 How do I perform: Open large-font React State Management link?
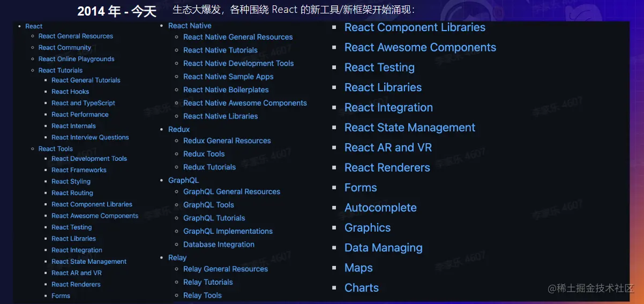[x=410, y=128]
